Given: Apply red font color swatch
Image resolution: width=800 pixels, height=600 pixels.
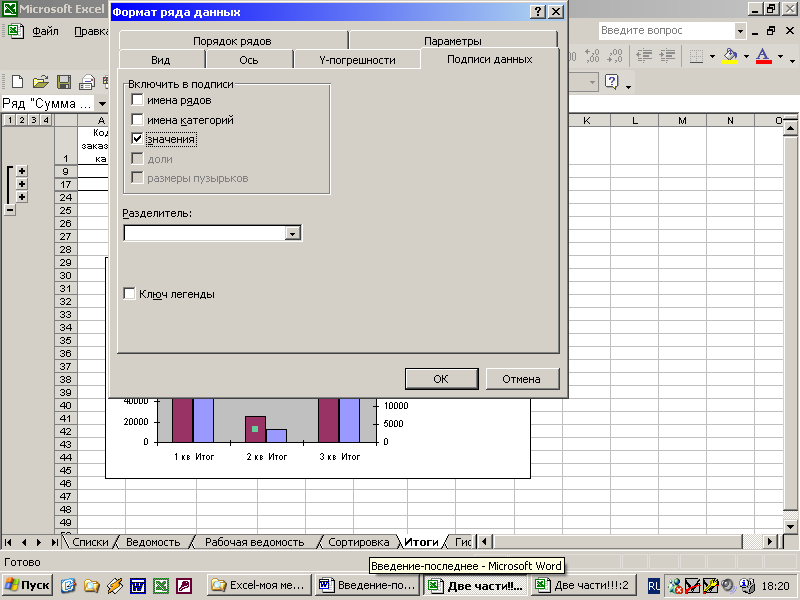Looking at the screenshot, I should [x=763, y=56].
